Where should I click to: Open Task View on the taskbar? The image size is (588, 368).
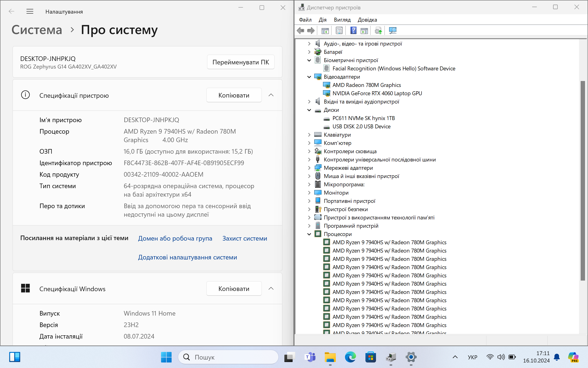pos(290,357)
